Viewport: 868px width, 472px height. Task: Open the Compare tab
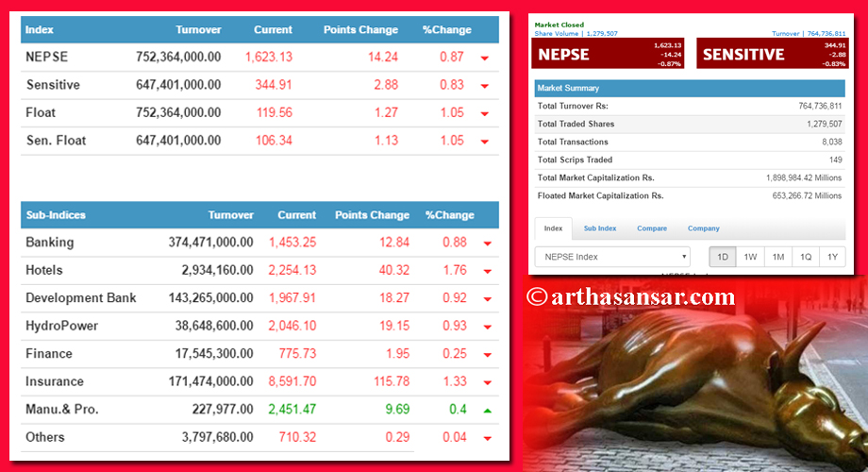coord(651,228)
